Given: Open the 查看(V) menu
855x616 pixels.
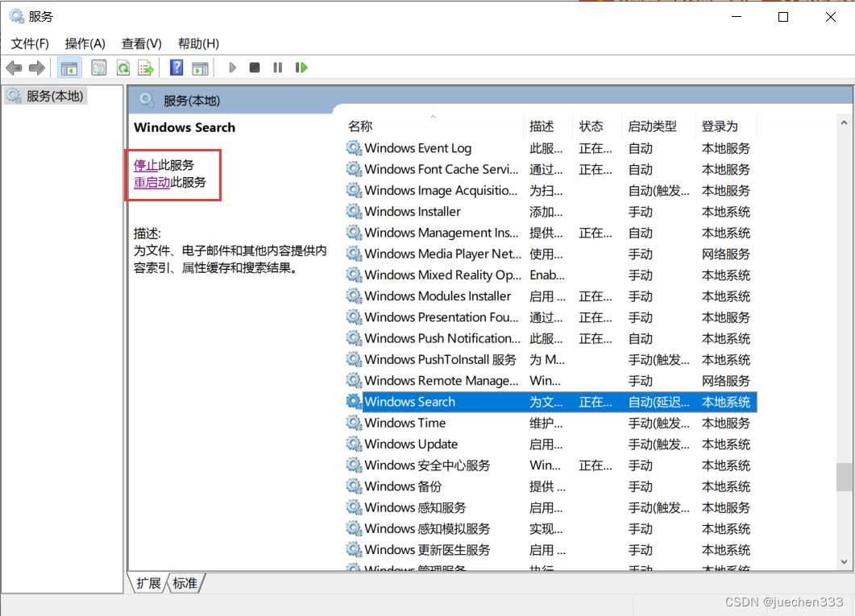Looking at the screenshot, I should [142, 43].
